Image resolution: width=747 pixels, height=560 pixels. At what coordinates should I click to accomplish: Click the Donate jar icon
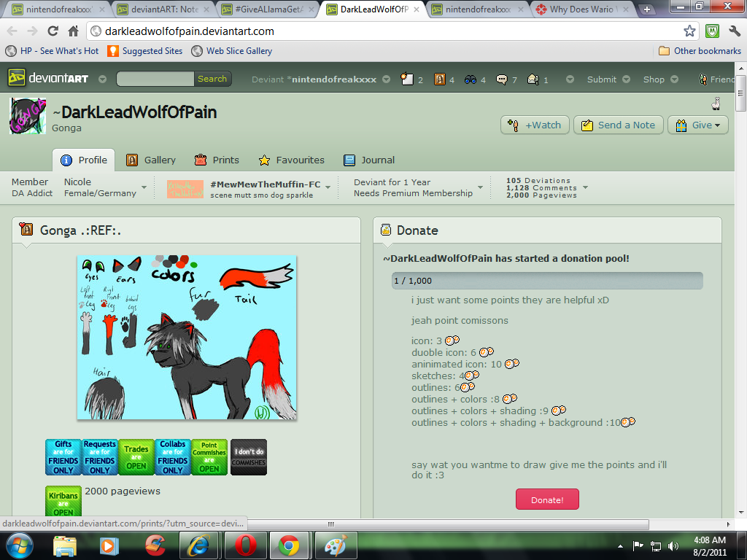pos(386,230)
